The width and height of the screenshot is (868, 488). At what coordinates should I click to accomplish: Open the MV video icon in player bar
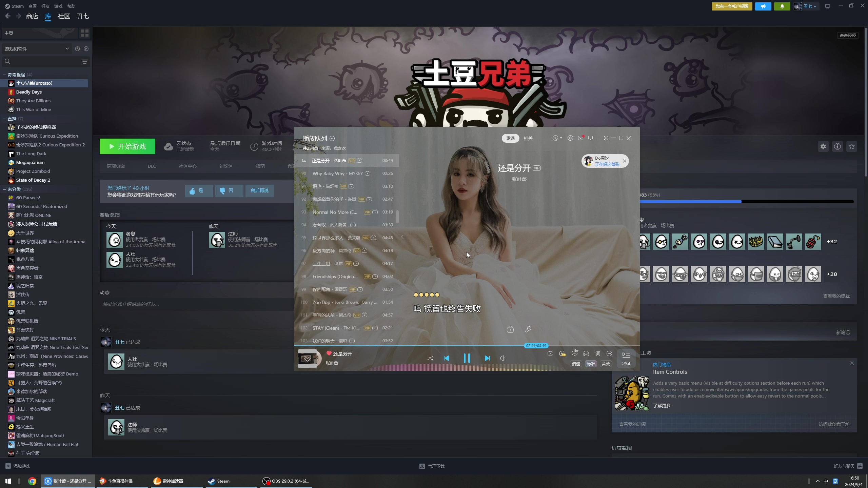point(550,353)
